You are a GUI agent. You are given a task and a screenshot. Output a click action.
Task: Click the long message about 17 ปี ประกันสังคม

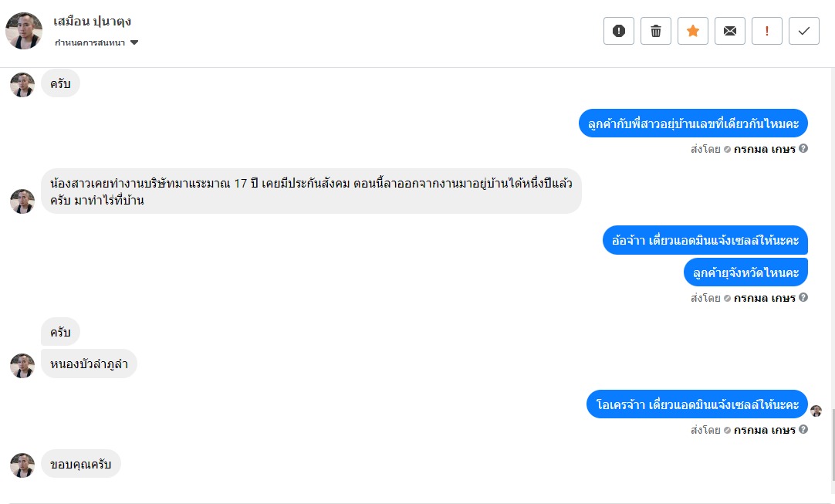click(x=311, y=191)
